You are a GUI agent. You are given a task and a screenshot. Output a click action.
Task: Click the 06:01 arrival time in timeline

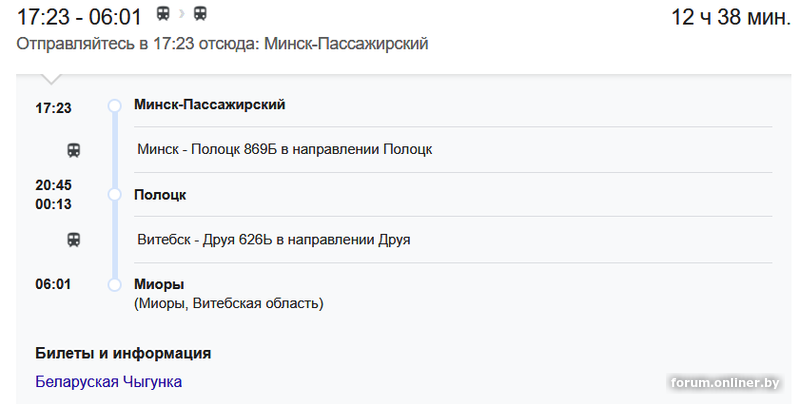[x=53, y=284]
